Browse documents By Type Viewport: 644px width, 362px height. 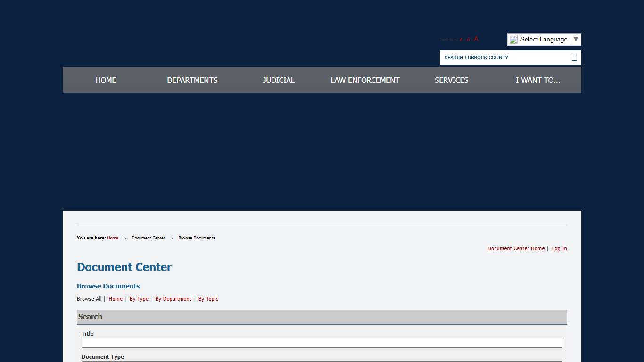pyautogui.click(x=139, y=299)
